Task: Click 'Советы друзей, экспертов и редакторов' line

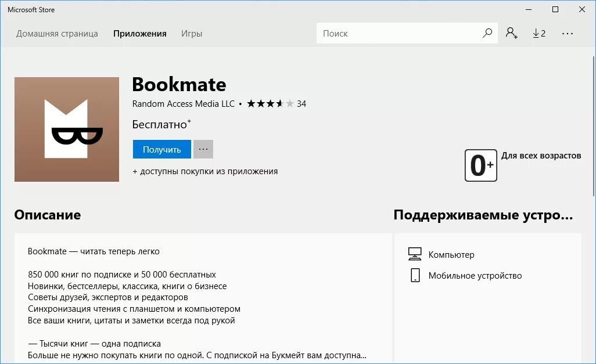Action: pos(108,297)
